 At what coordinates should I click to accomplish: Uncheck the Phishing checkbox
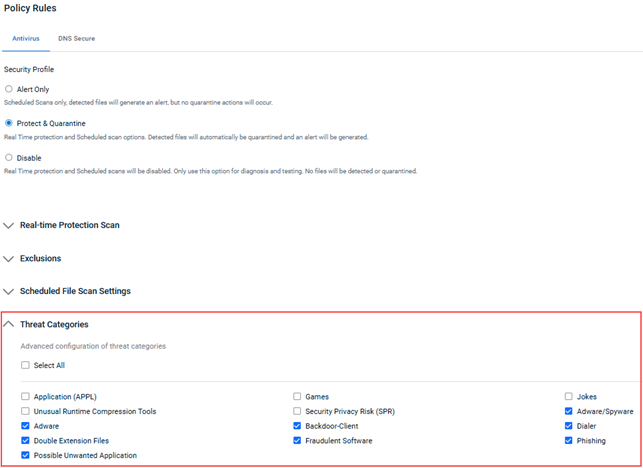click(x=569, y=440)
